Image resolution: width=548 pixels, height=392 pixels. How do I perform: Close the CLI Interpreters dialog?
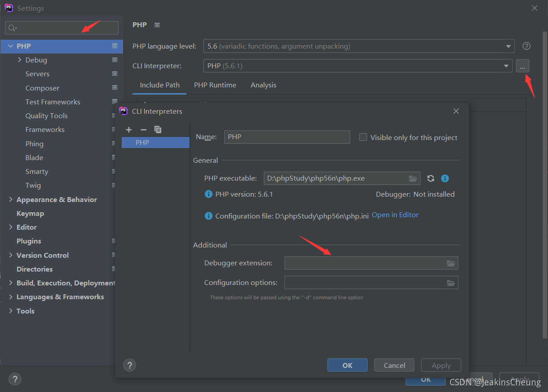(456, 111)
